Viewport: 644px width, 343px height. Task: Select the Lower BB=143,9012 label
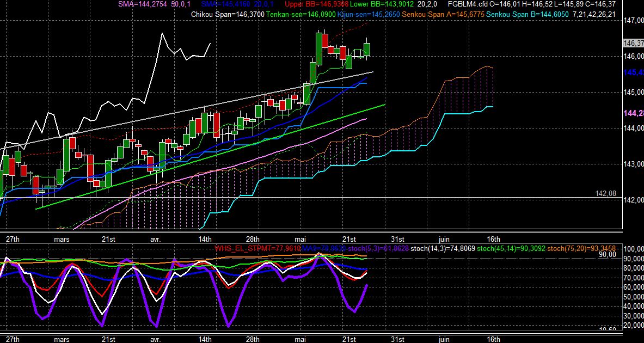382,4
